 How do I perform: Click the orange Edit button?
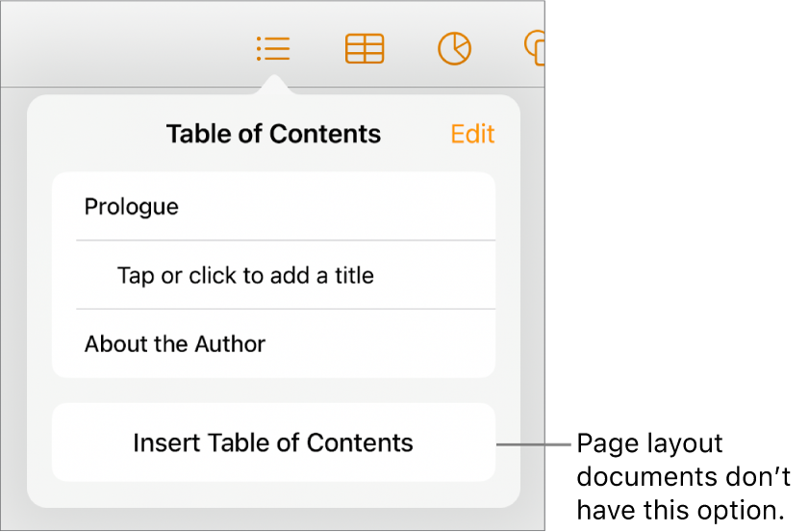coord(472,134)
